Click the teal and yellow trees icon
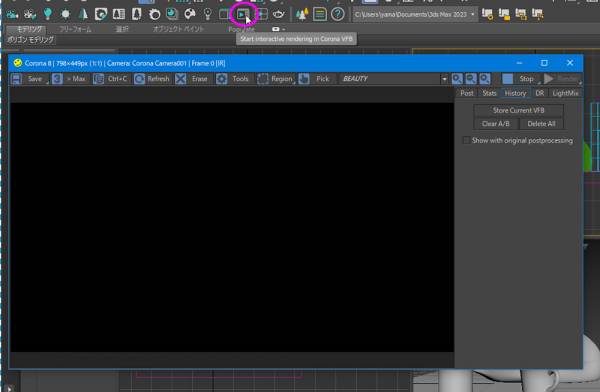Image resolution: width=600 pixels, height=392 pixels. (x=302, y=15)
